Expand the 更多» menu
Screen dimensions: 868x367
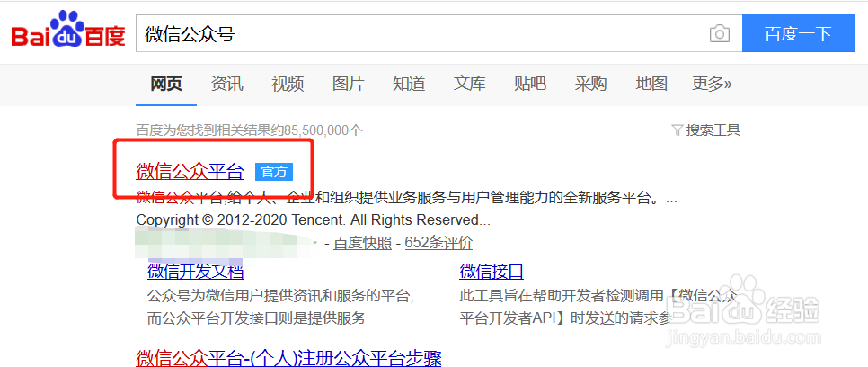[x=712, y=84]
